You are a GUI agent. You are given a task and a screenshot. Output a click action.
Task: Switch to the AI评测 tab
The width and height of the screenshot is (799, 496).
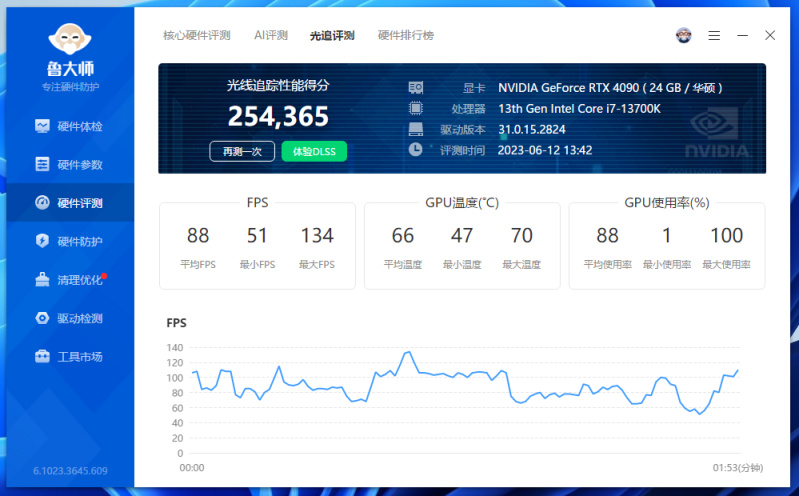coord(271,35)
